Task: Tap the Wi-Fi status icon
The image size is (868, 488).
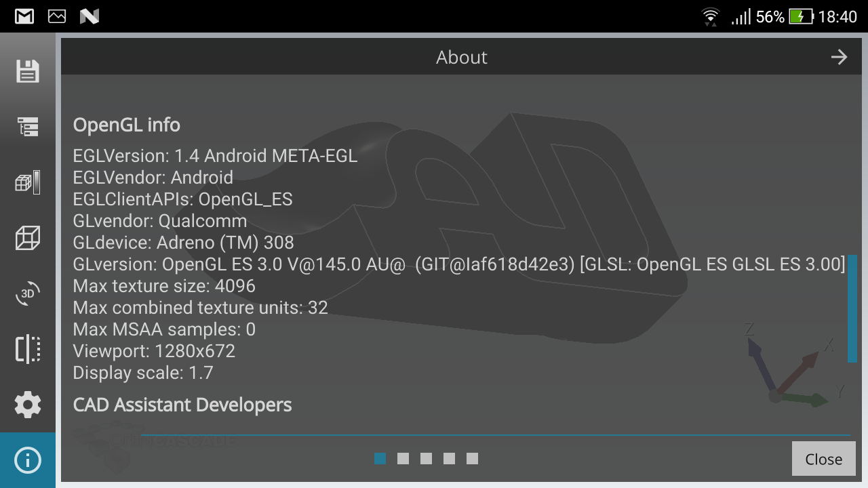Action: 710,16
